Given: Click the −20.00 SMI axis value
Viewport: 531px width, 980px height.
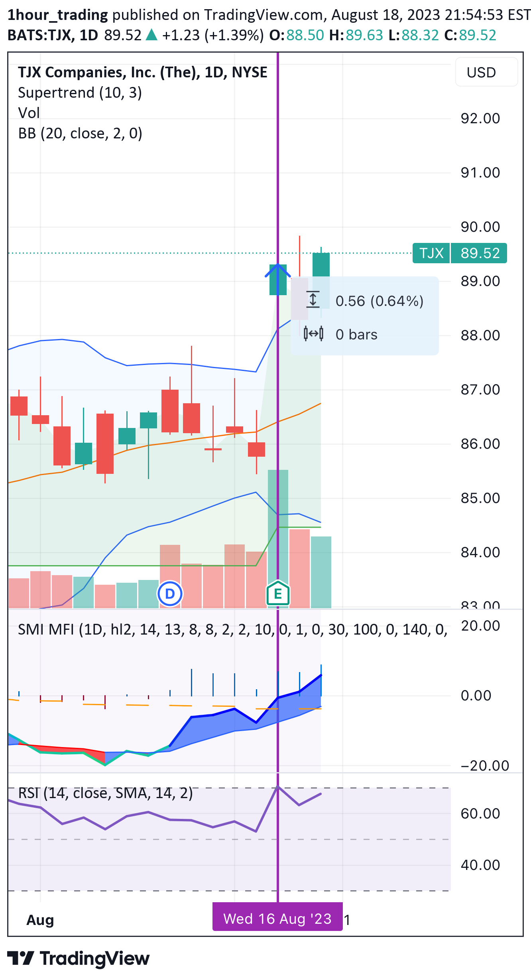Looking at the screenshot, I should 485,766.
